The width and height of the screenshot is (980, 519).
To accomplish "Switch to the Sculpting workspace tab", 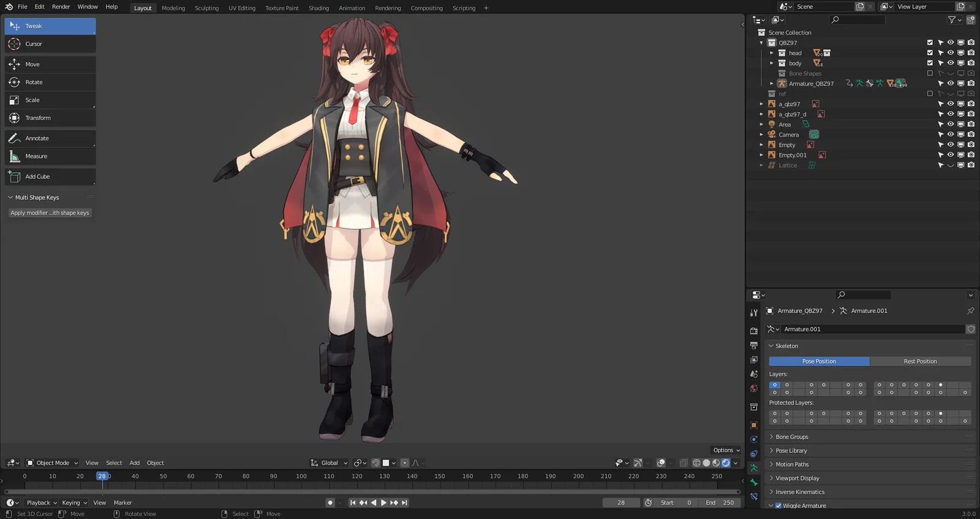I will pos(206,8).
